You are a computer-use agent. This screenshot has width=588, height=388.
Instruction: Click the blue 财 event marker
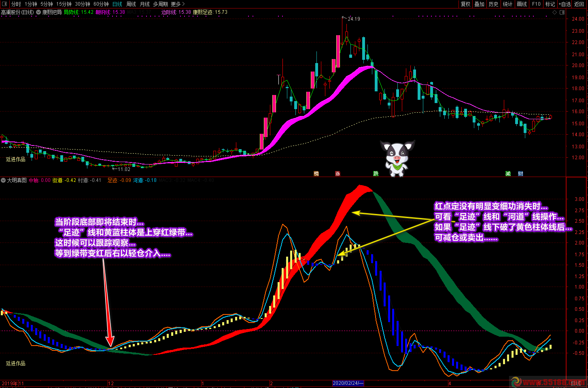pos(520,174)
